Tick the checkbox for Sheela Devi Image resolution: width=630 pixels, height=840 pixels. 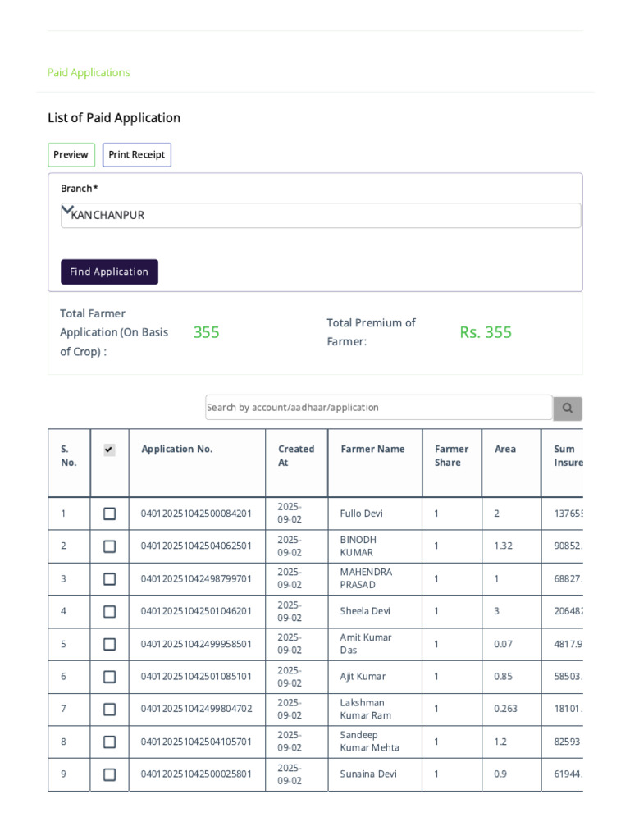point(109,612)
